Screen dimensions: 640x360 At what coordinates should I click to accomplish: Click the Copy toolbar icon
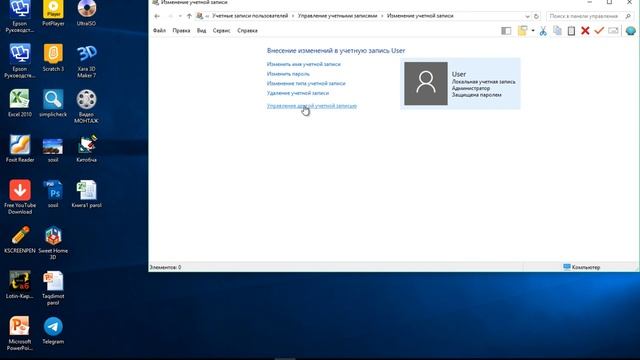pos(557,31)
